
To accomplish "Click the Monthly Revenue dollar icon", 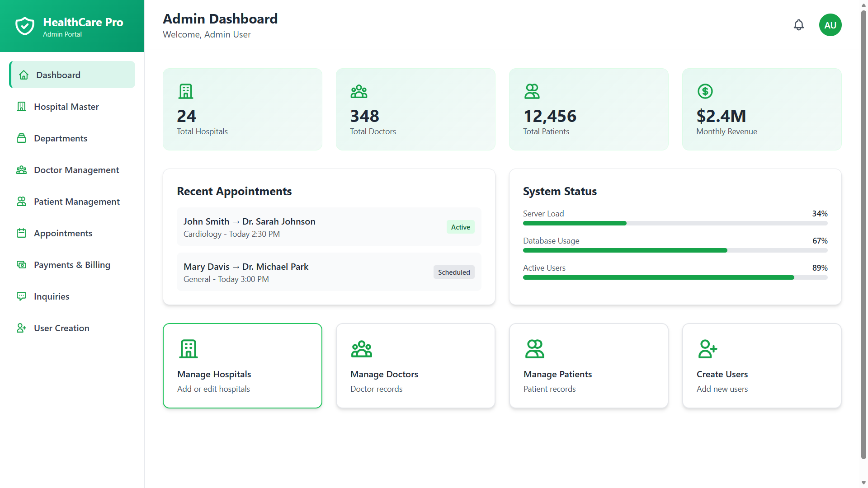I will (705, 91).
